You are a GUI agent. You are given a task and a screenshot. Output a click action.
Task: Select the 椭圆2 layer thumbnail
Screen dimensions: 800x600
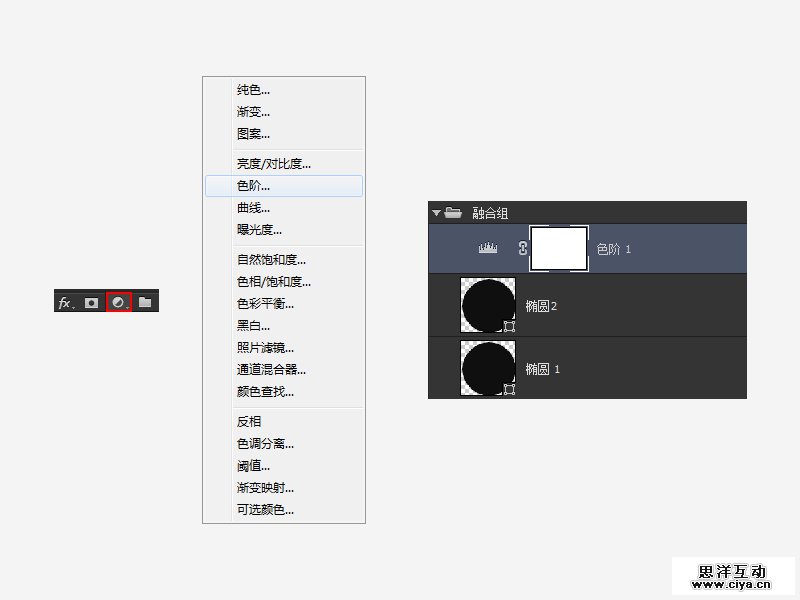[x=487, y=305]
